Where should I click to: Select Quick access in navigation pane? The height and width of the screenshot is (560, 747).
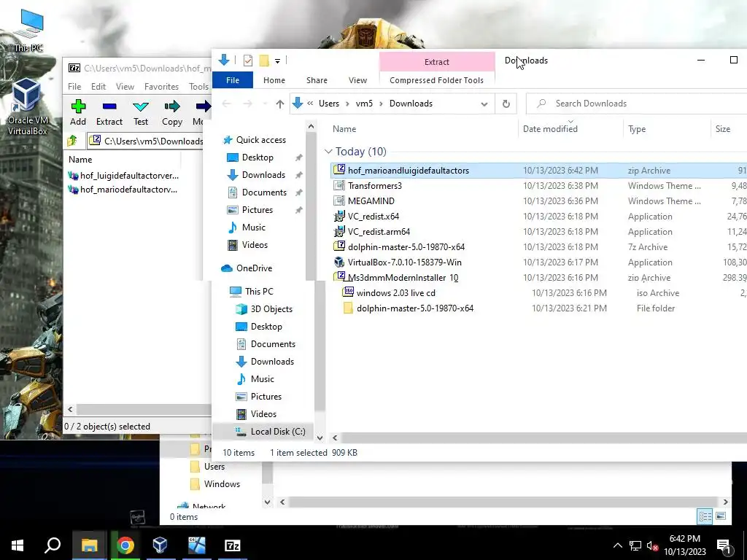pyautogui.click(x=260, y=140)
